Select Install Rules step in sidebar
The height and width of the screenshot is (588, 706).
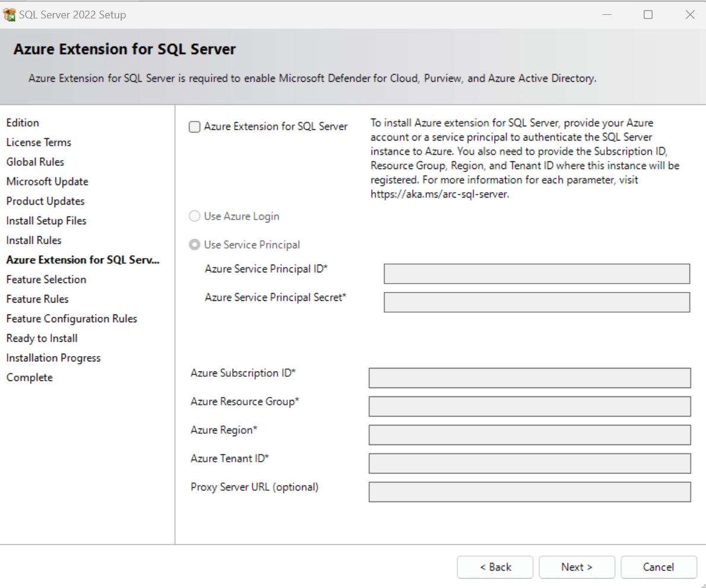(x=34, y=240)
